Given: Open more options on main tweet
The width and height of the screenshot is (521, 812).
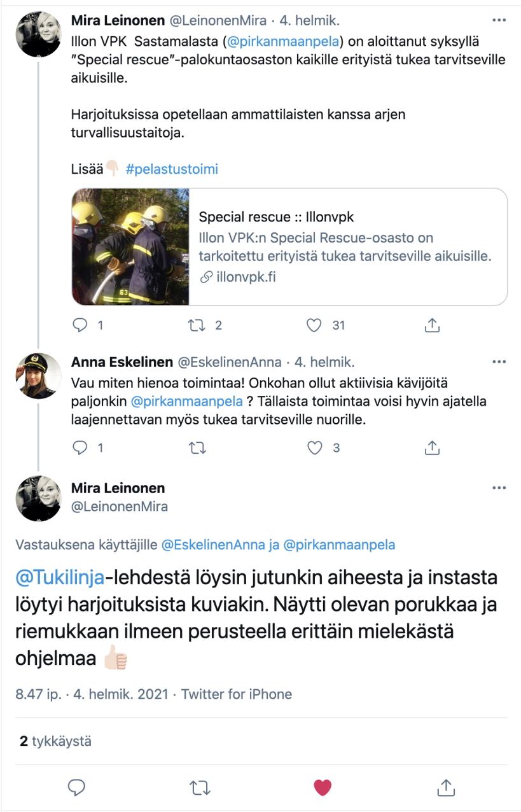Looking at the screenshot, I should coord(499,488).
